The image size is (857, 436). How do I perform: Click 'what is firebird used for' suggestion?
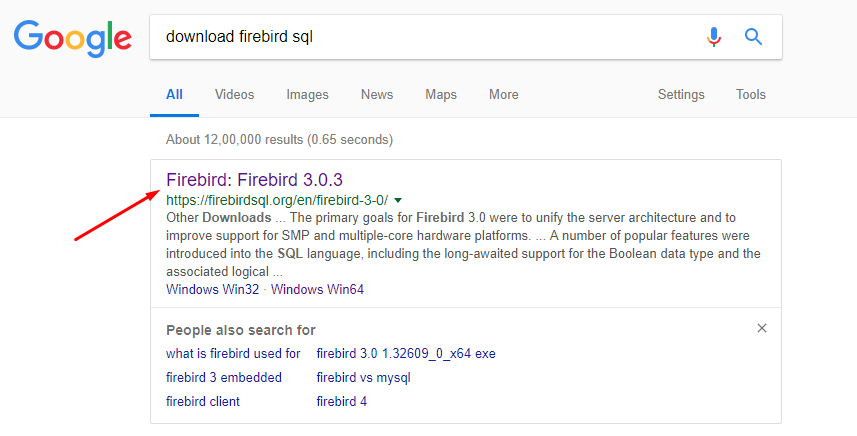tap(233, 353)
